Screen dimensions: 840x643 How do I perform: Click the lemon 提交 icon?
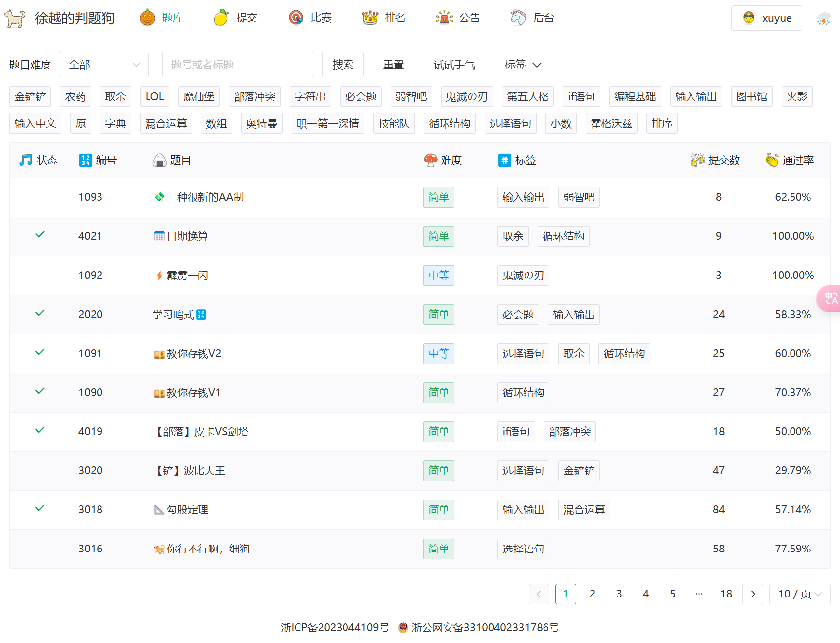(x=221, y=18)
